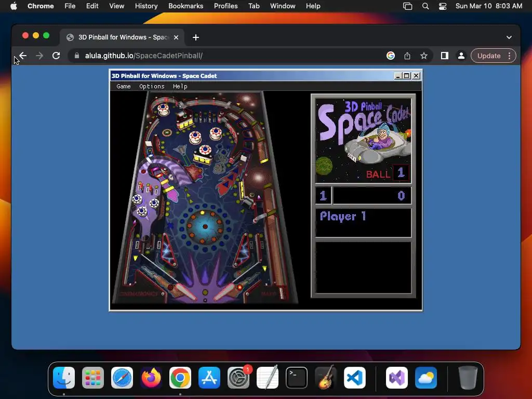This screenshot has height=399, width=532.
Task: Open Launchpad from the dock
Action: 93,378
